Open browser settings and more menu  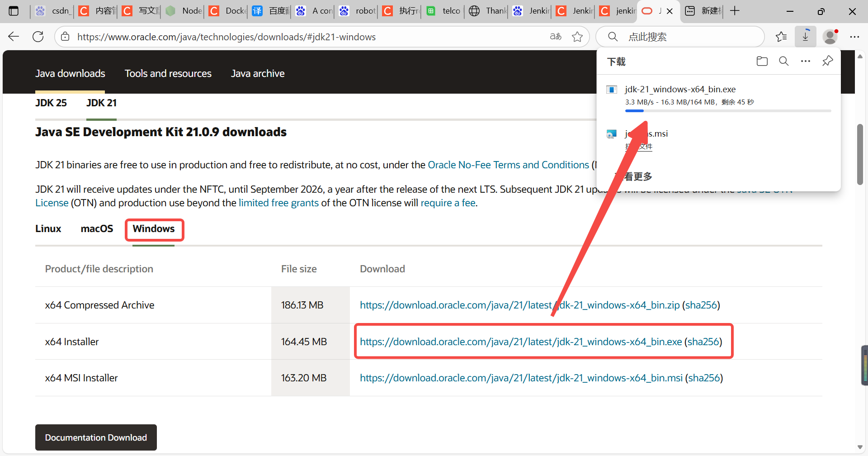[854, 37]
